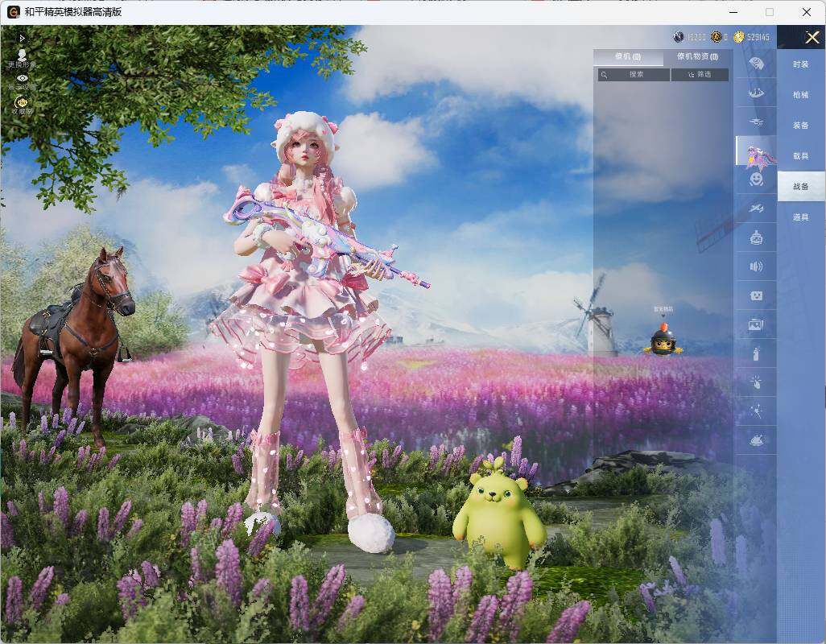
Task: Open the 枪械 firearms menu
Action: pos(801,95)
